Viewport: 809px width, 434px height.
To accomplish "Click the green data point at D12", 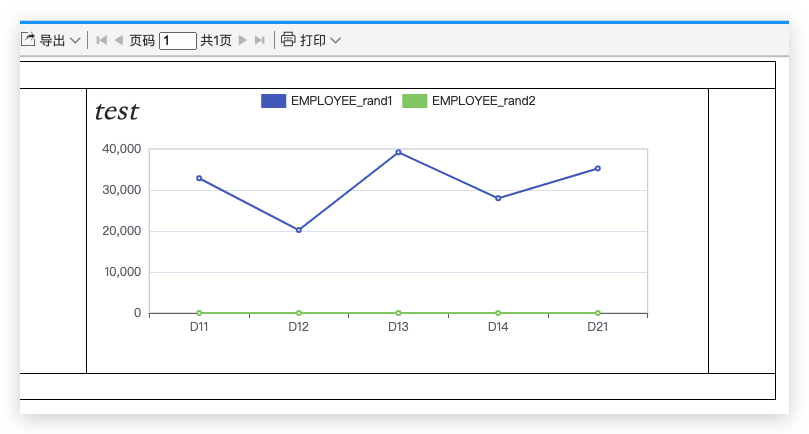I will tap(299, 313).
